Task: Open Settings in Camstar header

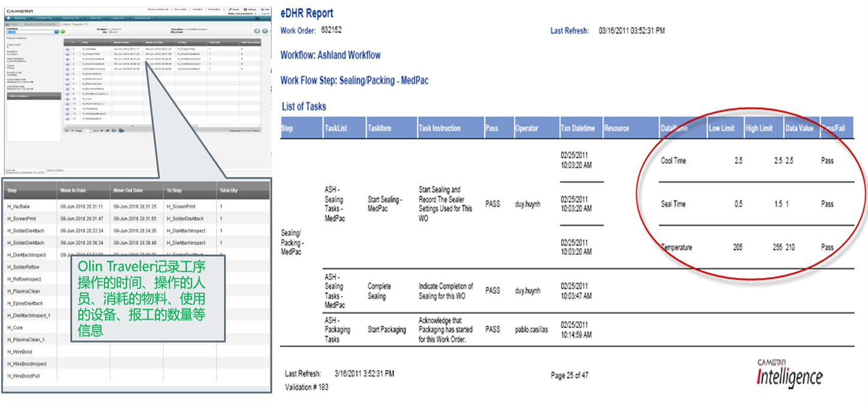Action: click(250, 9)
